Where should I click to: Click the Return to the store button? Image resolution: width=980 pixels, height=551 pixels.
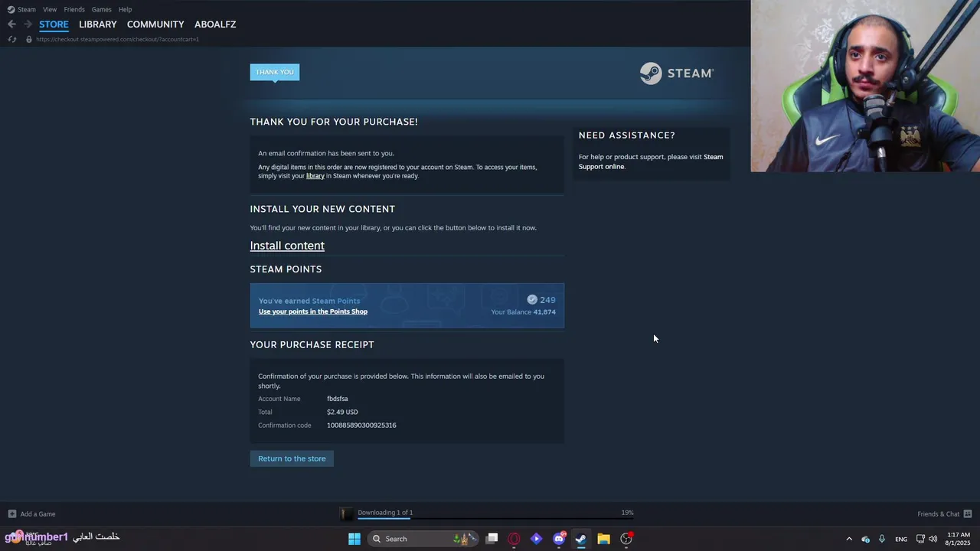[x=292, y=458]
